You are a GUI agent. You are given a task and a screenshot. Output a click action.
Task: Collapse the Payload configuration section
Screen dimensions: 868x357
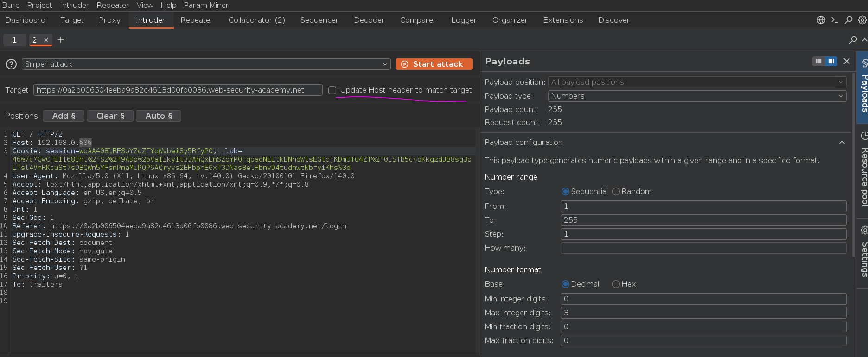(842, 142)
